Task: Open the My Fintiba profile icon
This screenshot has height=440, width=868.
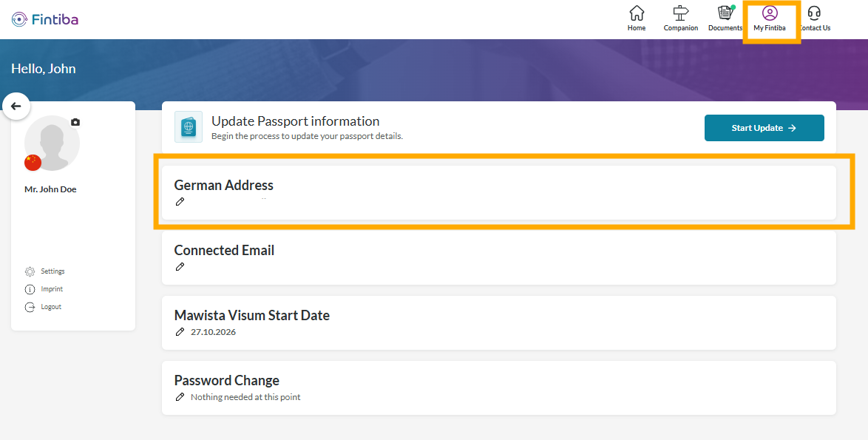Action: click(x=770, y=13)
